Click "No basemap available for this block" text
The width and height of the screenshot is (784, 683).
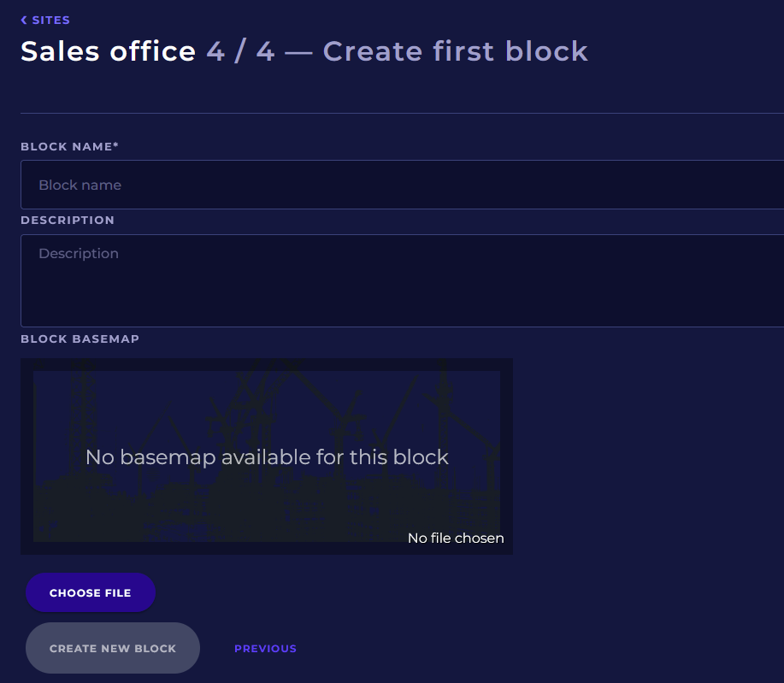point(267,457)
